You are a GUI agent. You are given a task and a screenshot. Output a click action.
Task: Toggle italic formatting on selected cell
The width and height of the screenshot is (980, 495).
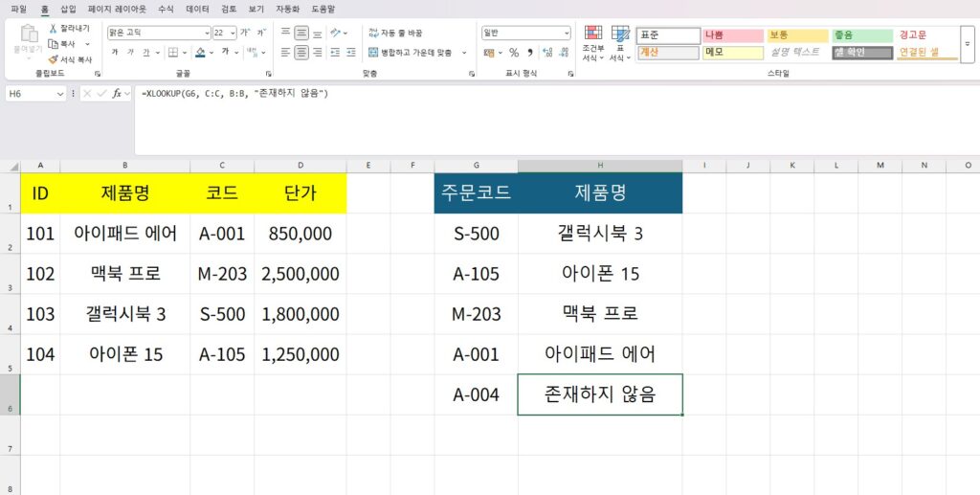[130, 53]
